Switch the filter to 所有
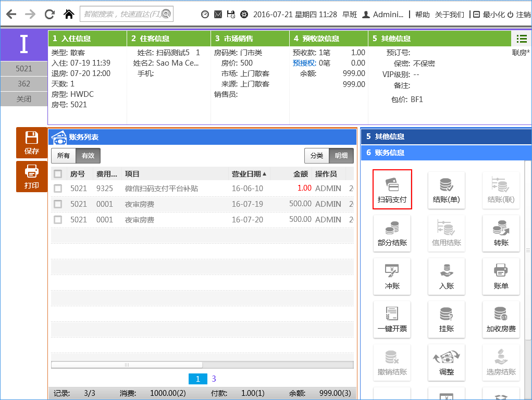The width and height of the screenshot is (532, 400). tap(64, 156)
